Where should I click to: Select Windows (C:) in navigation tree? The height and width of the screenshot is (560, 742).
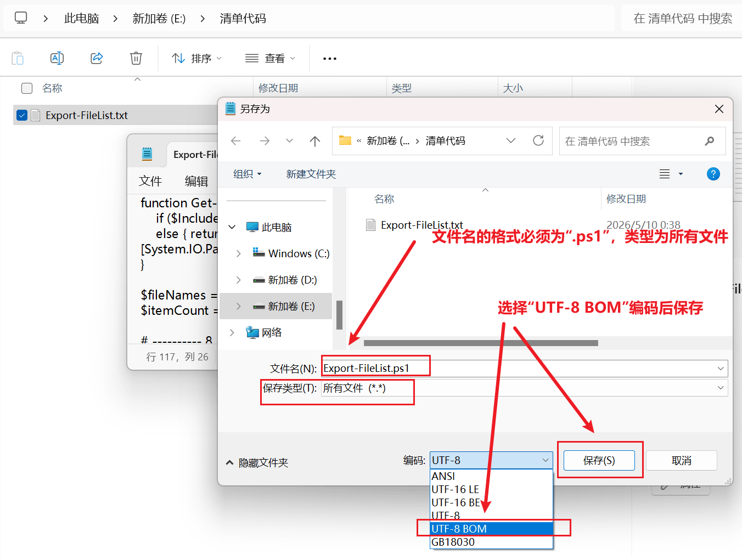point(299,253)
